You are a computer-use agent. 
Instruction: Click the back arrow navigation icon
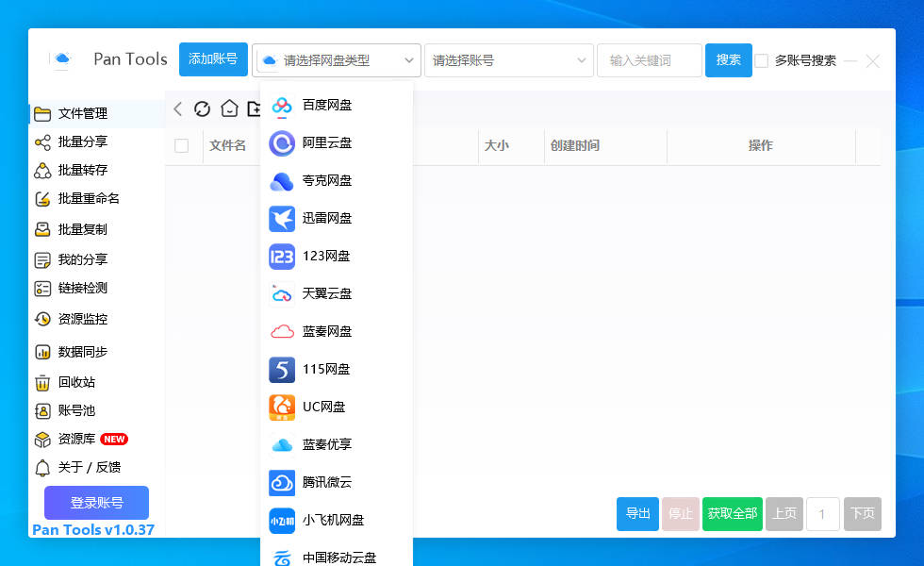tap(177, 108)
